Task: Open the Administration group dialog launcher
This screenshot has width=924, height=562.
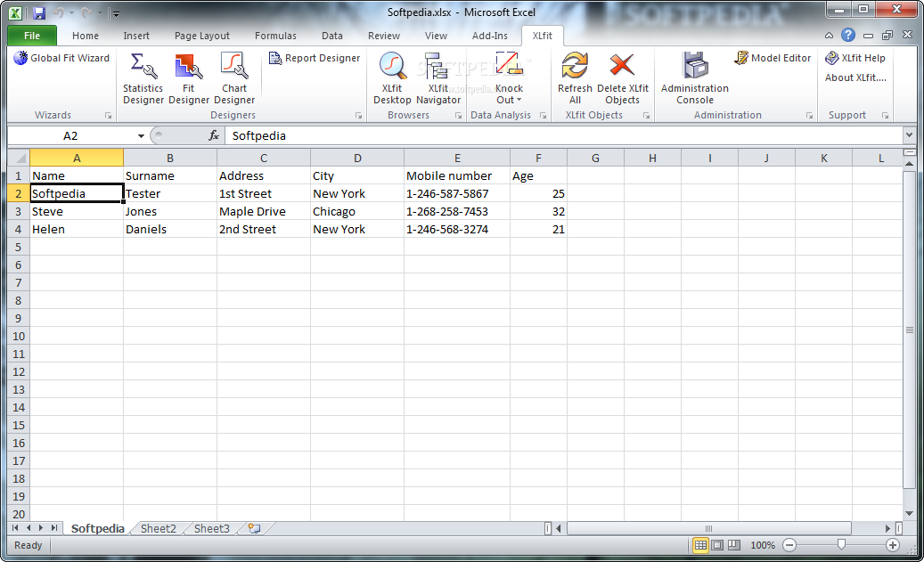Action: tap(809, 116)
